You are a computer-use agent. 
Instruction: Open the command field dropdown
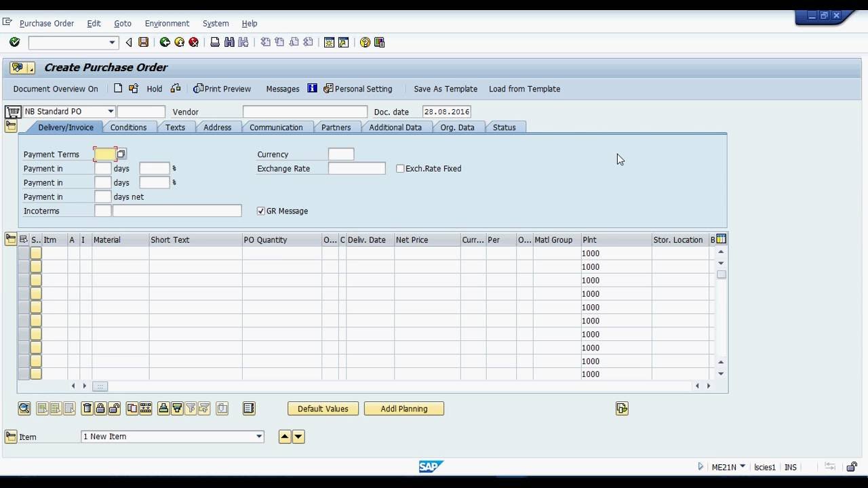[x=112, y=42]
